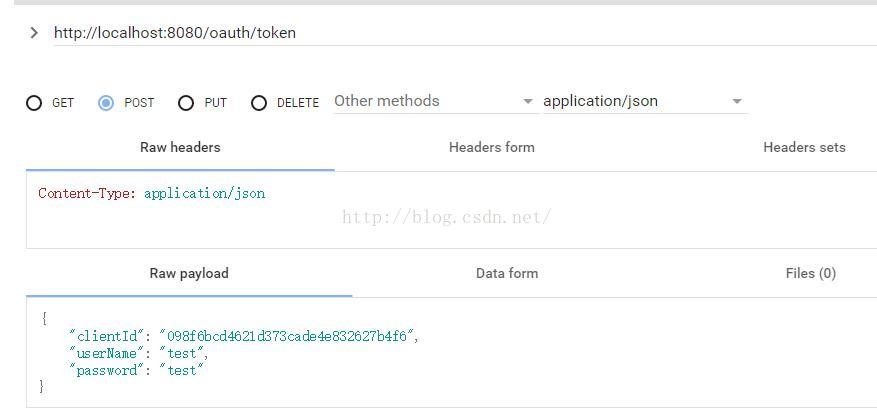This screenshot has width=877, height=413.
Task: Click the content type dropdown arrow
Action: (737, 102)
